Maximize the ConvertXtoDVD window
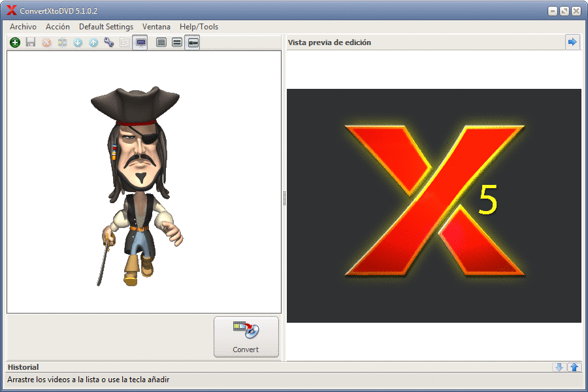Image resolution: width=588 pixels, height=392 pixels. (564, 11)
